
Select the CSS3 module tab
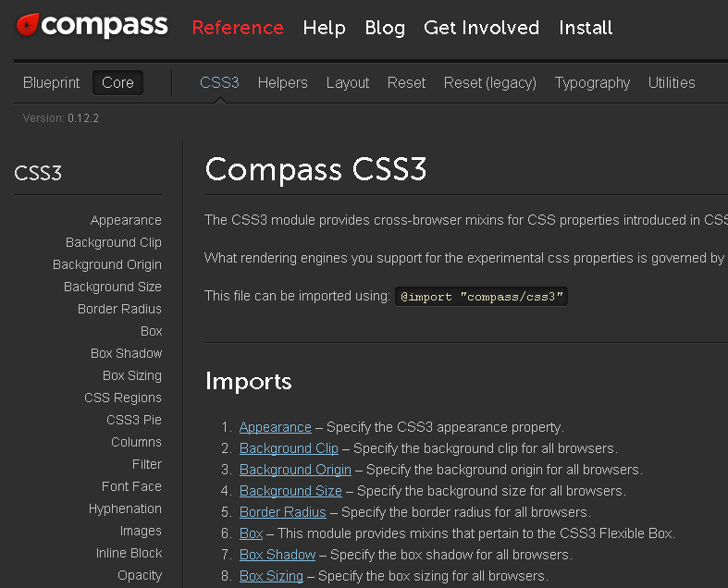(x=219, y=82)
